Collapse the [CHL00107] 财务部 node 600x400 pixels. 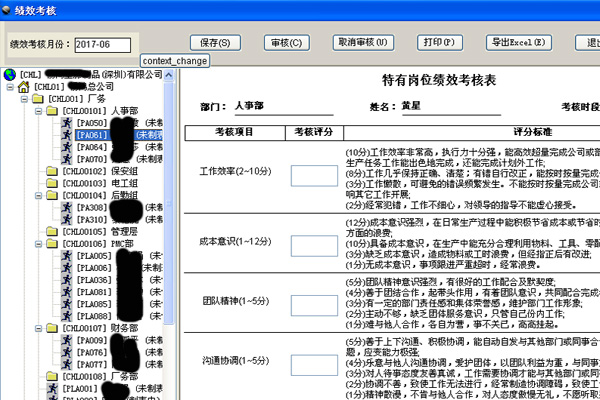point(39,328)
